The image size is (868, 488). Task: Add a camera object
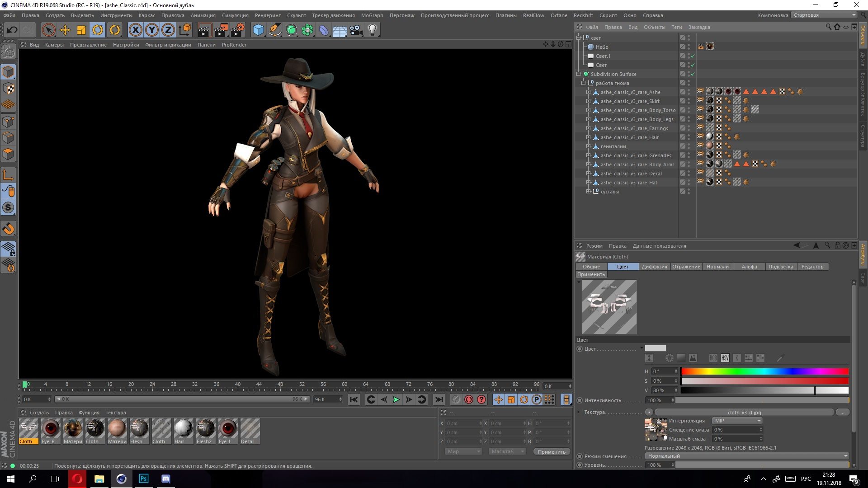pos(356,30)
